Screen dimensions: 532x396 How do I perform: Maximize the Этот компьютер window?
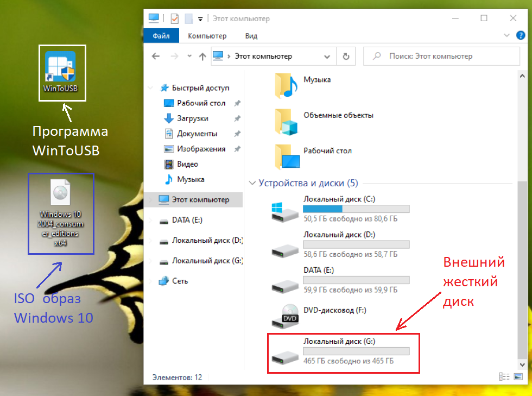click(484, 18)
